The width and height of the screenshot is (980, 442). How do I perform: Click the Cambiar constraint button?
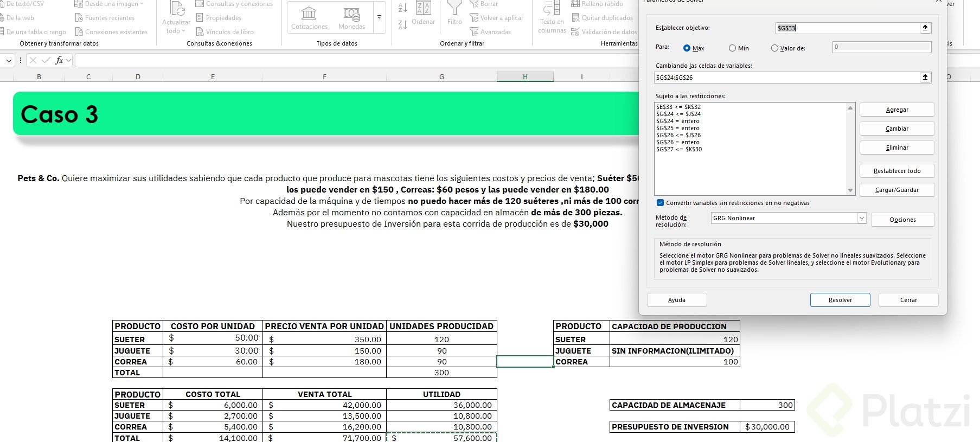coord(897,129)
